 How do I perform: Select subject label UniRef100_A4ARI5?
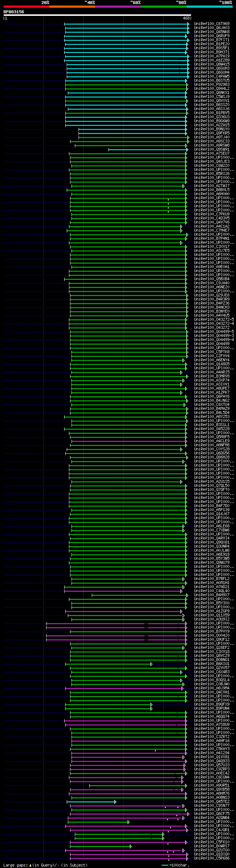[212, 372]
